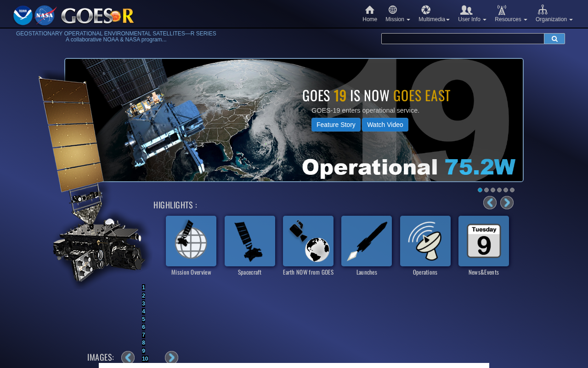Advance to next slide under the banner

[x=507, y=202]
